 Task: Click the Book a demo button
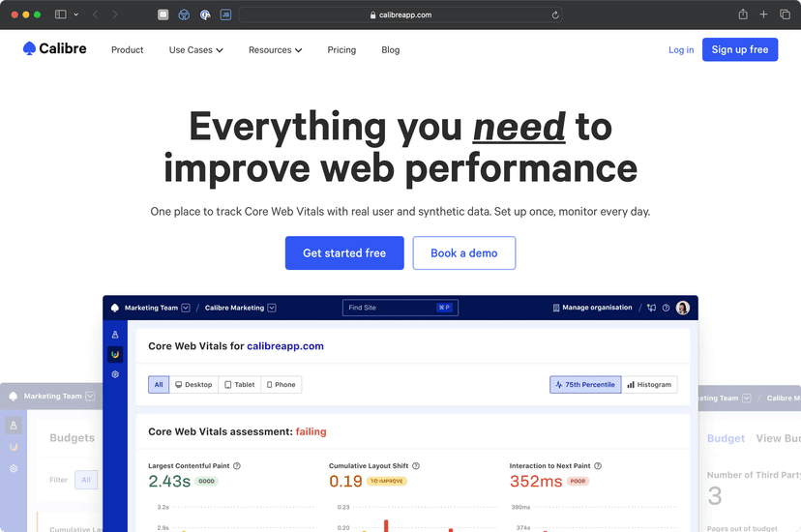coord(464,253)
